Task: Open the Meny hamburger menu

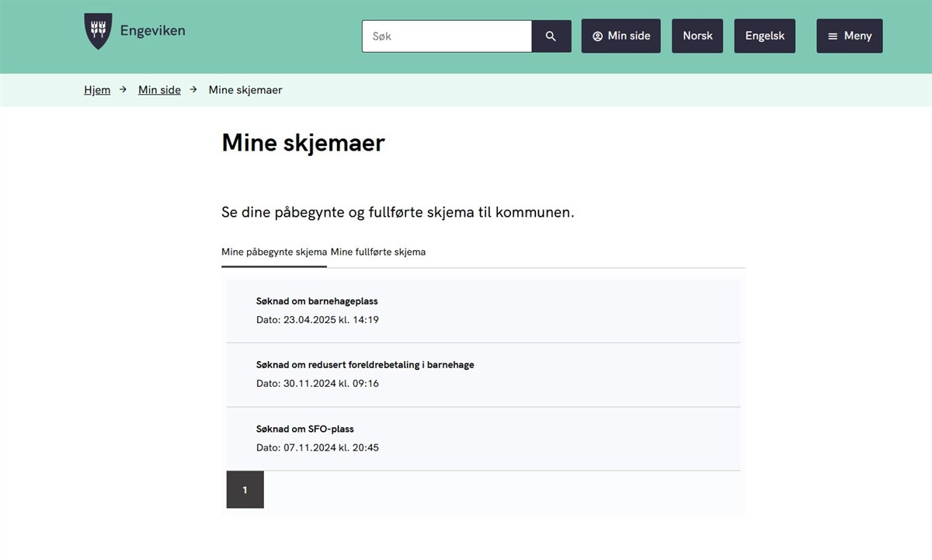Action: click(x=849, y=36)
